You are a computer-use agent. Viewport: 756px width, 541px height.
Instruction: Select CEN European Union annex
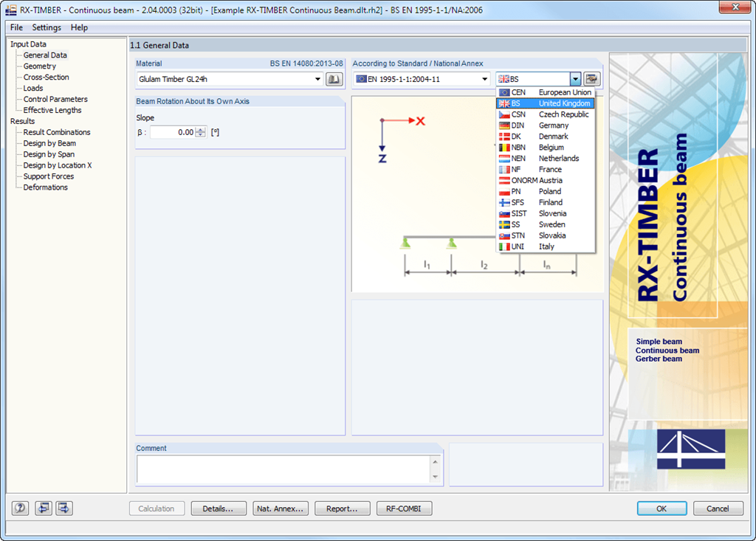546,92
